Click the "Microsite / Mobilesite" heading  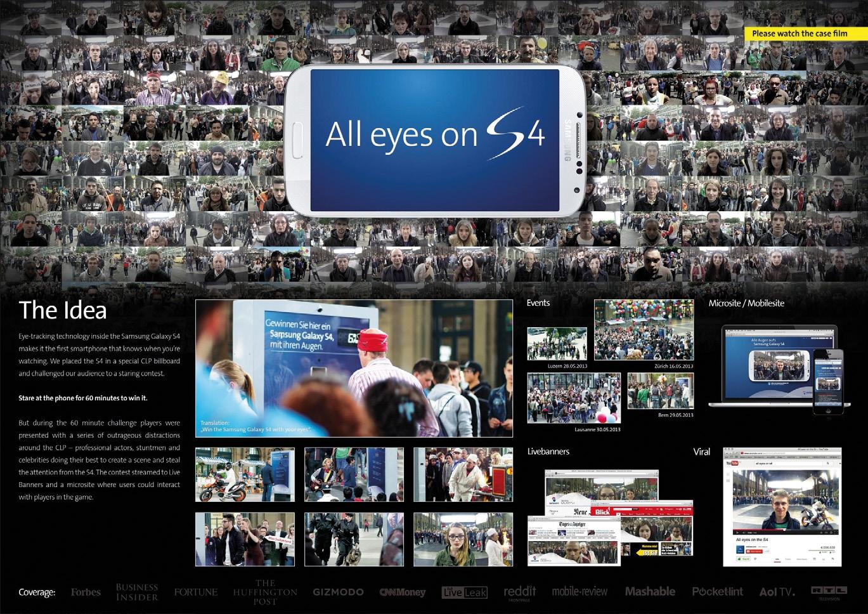point(746,303)
